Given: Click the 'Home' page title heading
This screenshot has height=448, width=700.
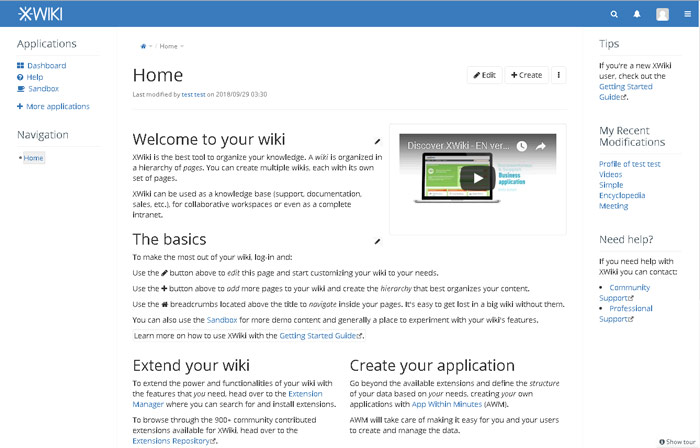Looking at the screenshot, I should click(158, 75).
